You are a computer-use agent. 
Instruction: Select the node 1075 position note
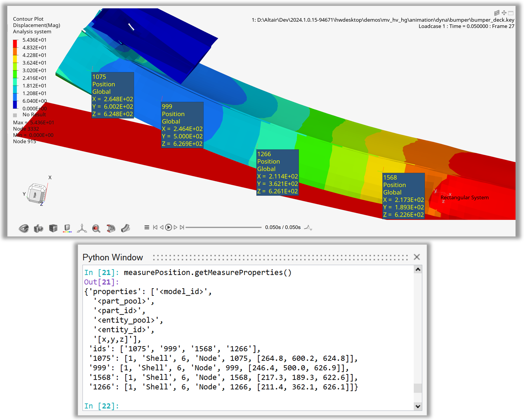tap(112, 95)
